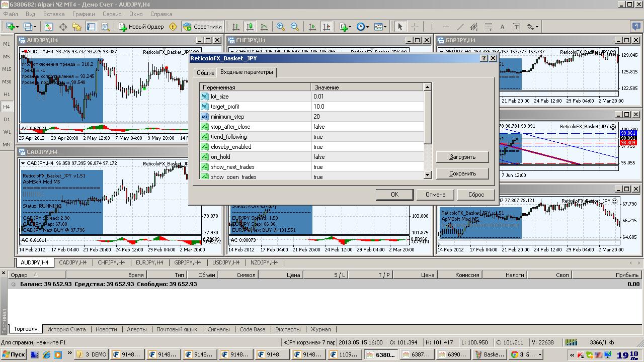Open the Вставка menu

[54, 14]
